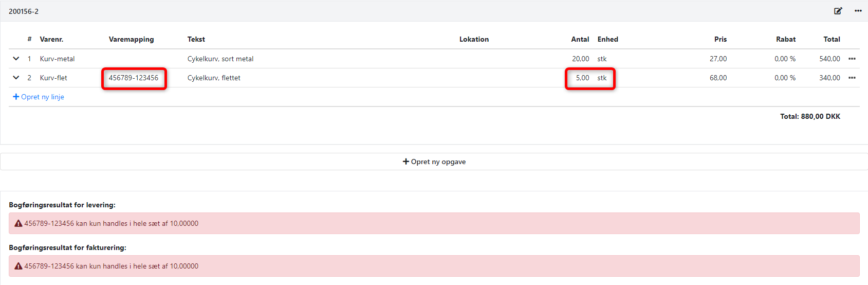Open the three-dot menu for Kurv-flet line
This screenshot has height=285, width=868.
click(852, 78)
